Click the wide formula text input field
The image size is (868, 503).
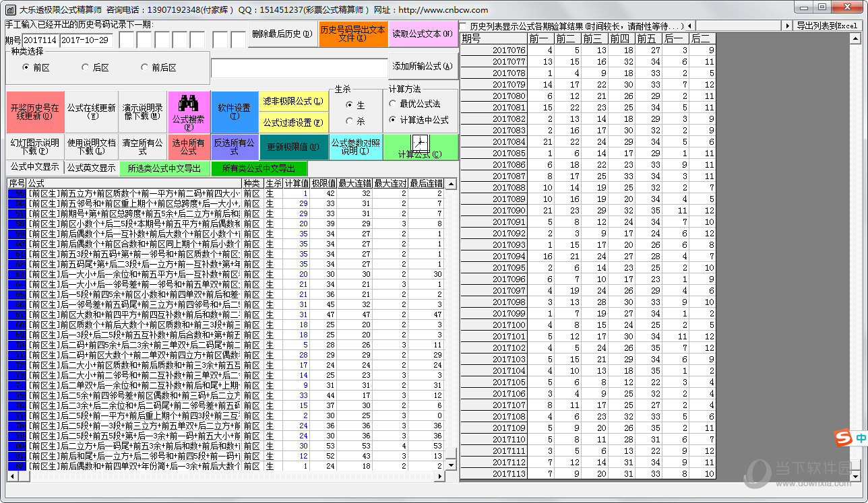[x=299, y=69]
